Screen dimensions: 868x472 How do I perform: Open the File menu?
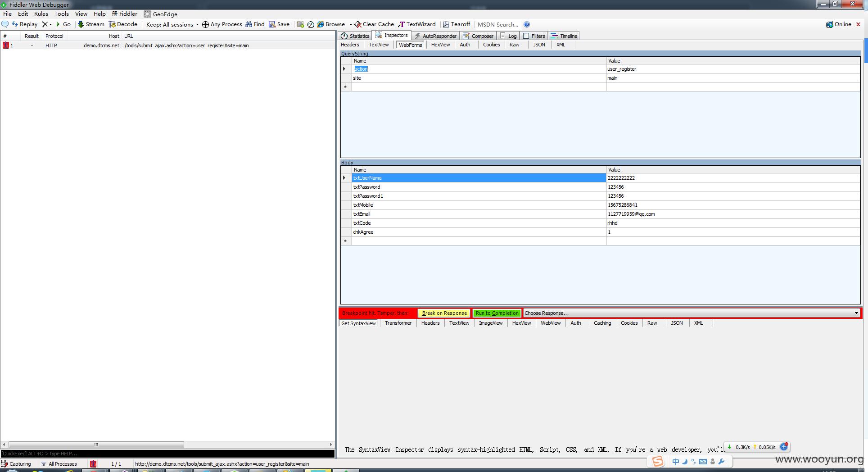tap(8, 14)
